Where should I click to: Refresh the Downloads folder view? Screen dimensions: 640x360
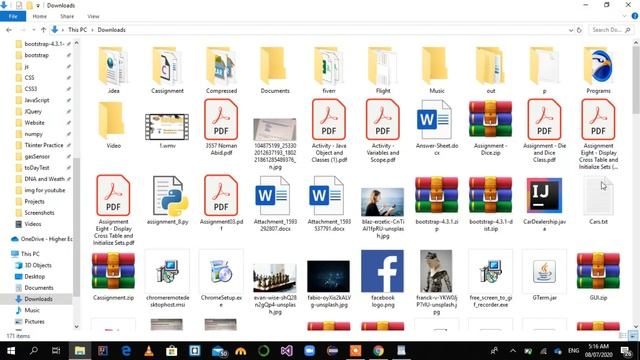[579, 30]
